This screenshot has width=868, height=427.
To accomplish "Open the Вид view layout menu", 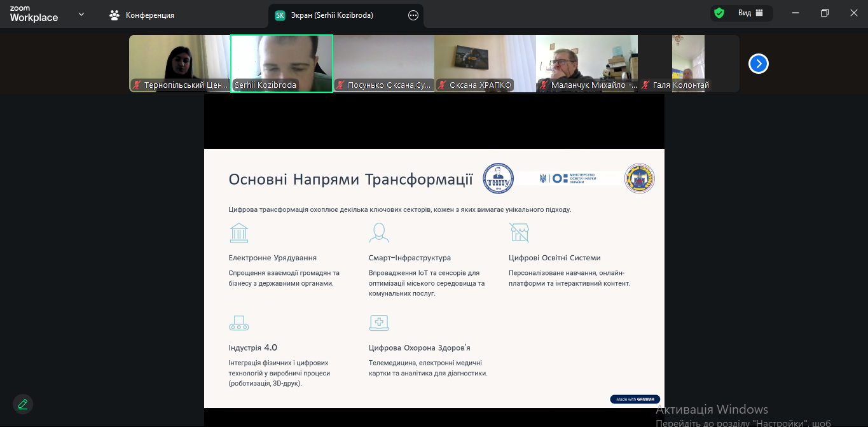I will tap(750, 13).
